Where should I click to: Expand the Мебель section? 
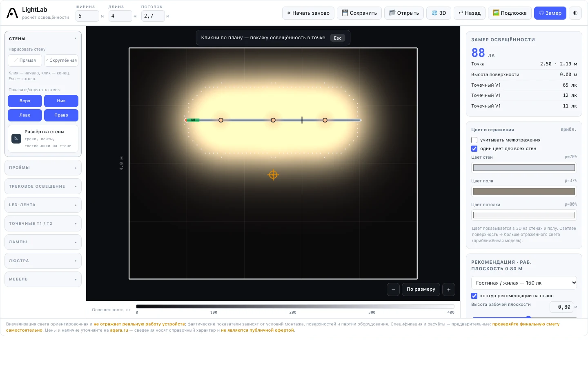(x=43, y=279)
